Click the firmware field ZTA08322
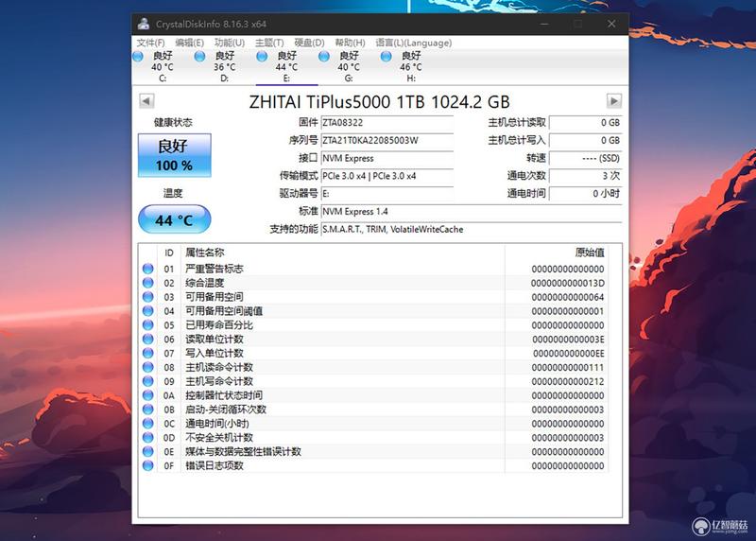The image size is (756, 541). coord(387,123)
